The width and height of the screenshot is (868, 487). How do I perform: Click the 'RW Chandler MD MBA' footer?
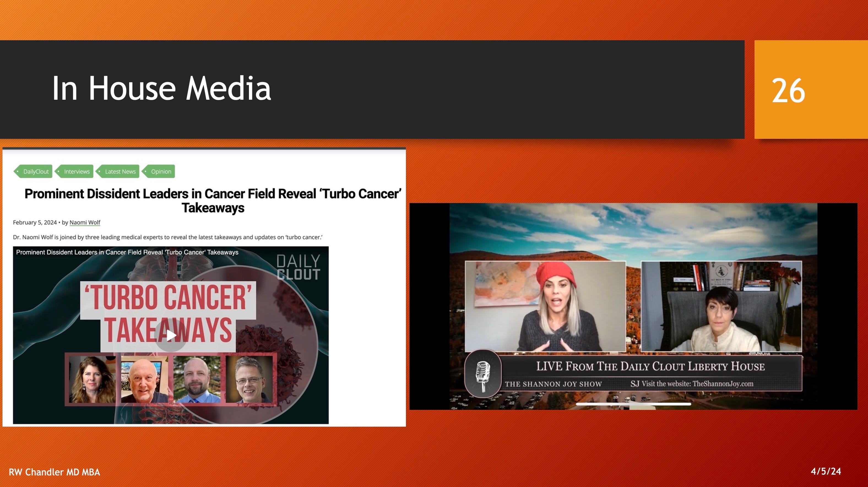coord(55,472)
